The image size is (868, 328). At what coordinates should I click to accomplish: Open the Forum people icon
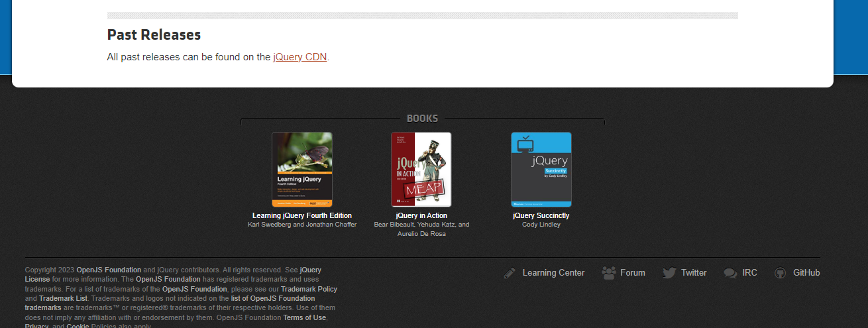tap(608, 273)
